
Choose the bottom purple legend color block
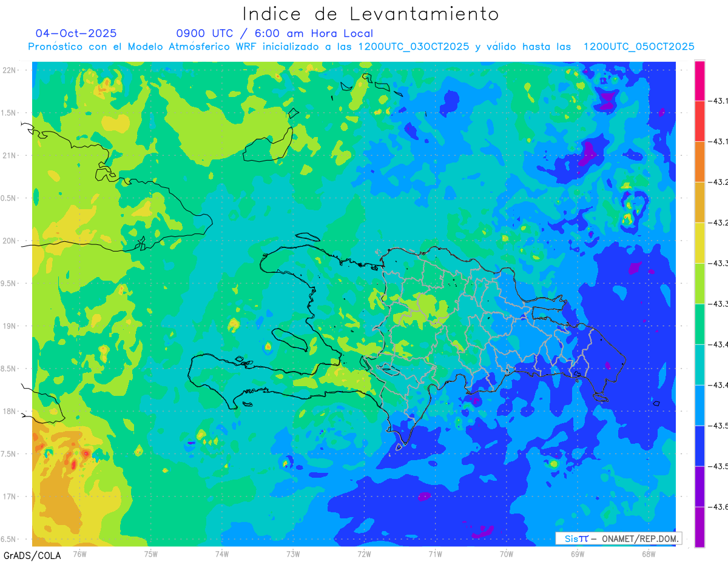coord(699,527)
